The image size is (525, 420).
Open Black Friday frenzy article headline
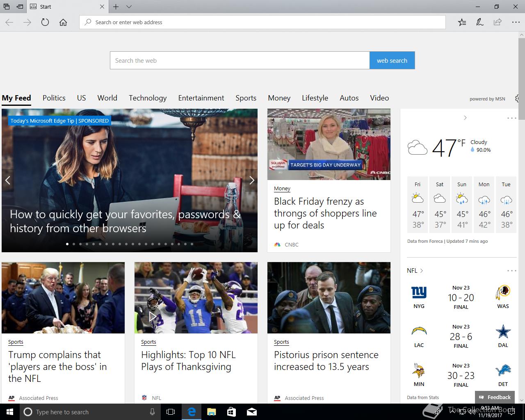325,213
